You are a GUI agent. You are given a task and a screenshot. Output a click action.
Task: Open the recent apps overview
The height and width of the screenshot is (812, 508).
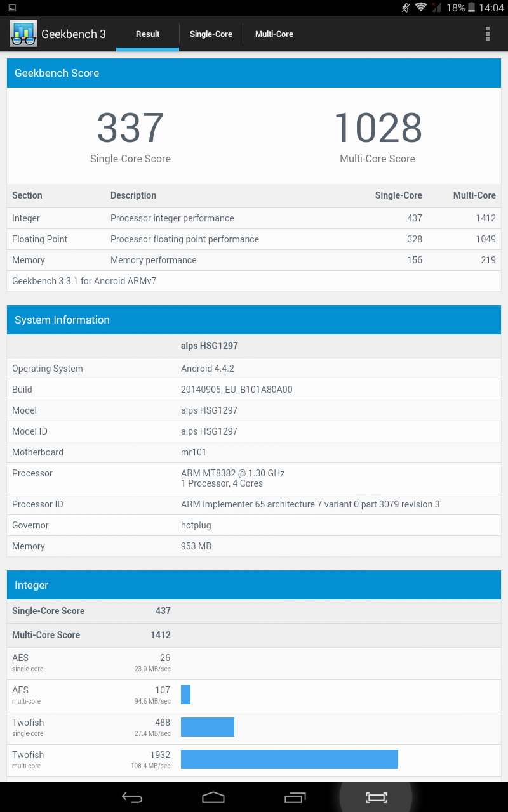click(x=295, y=797)
